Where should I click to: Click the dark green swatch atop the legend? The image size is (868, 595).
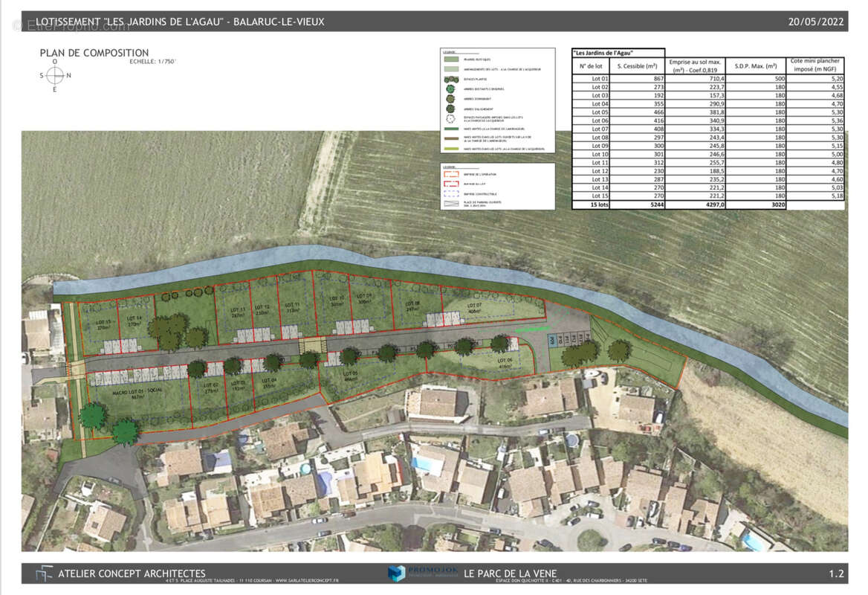pos(450,59)
